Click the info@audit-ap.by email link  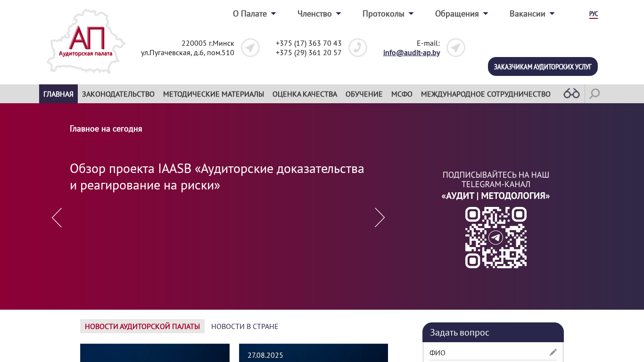click(412, 52)
